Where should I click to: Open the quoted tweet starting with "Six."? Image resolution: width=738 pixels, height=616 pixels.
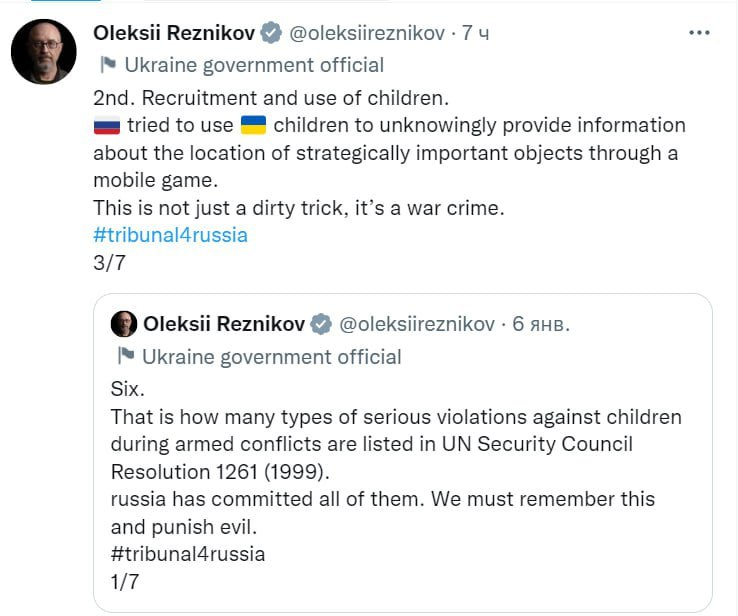(x=402, y=470)
